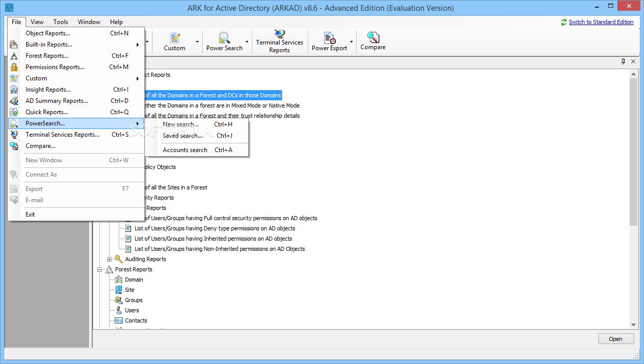Click the AD Summary Reports menu icon
The height and width of the screenshot is (364, 644).
14,101
